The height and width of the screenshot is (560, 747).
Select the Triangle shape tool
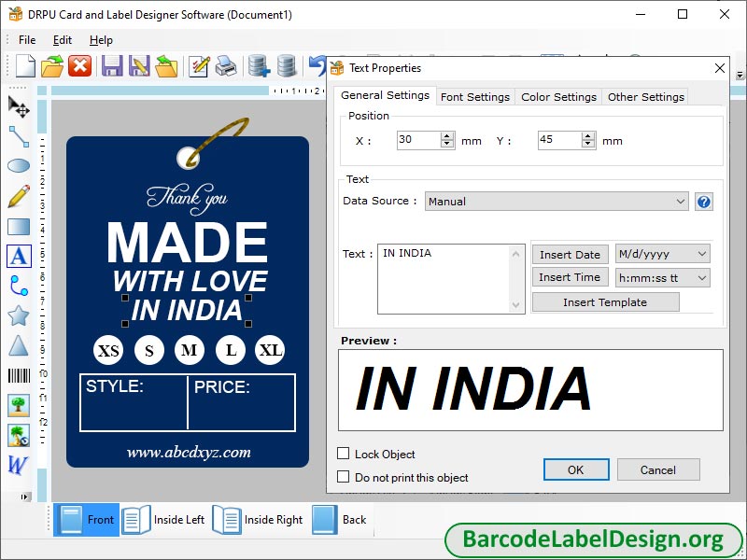coord(19,345)
